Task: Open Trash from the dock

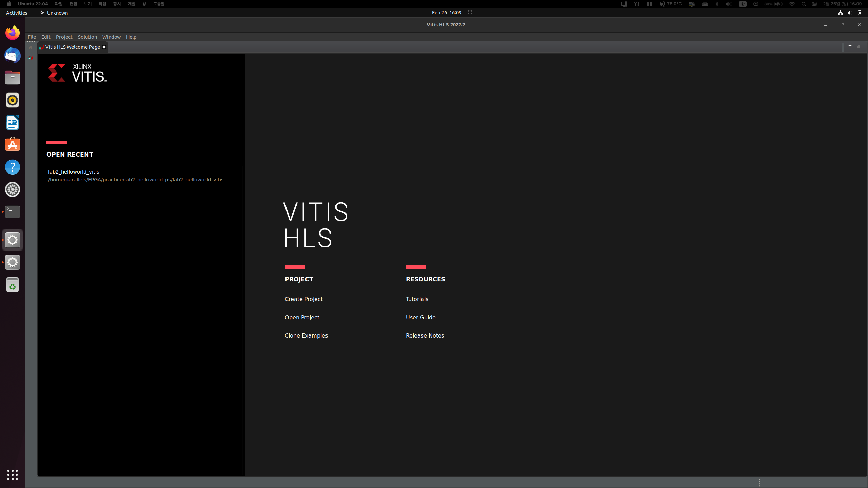Action: 13,285
